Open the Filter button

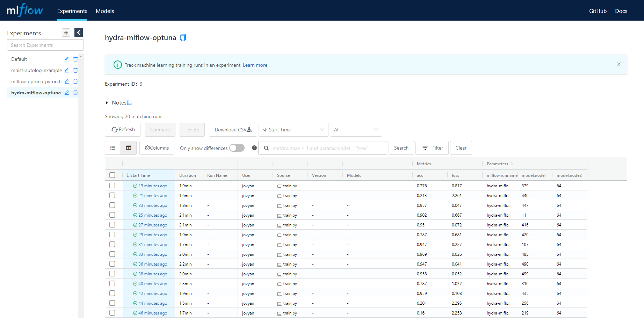pos(432,148)
